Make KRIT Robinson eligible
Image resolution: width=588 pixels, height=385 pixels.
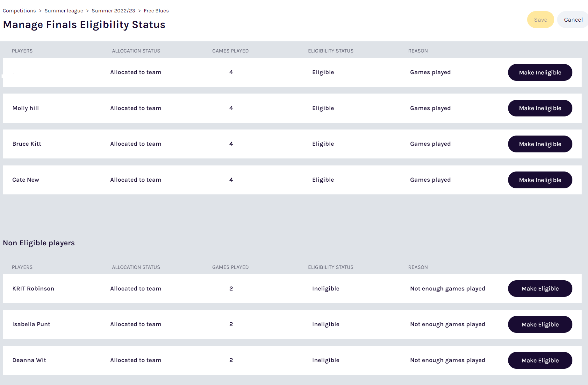tap(540, 289)
